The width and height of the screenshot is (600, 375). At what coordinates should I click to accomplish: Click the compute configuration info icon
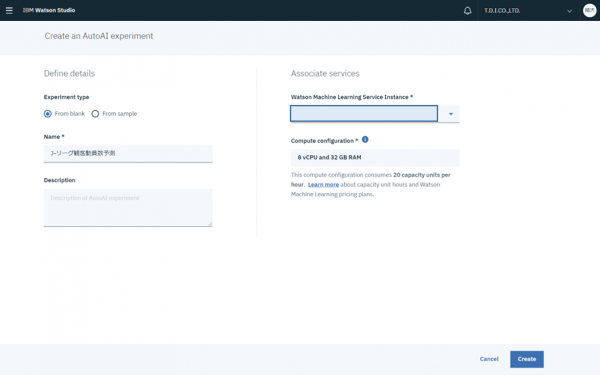pos(365,140)
